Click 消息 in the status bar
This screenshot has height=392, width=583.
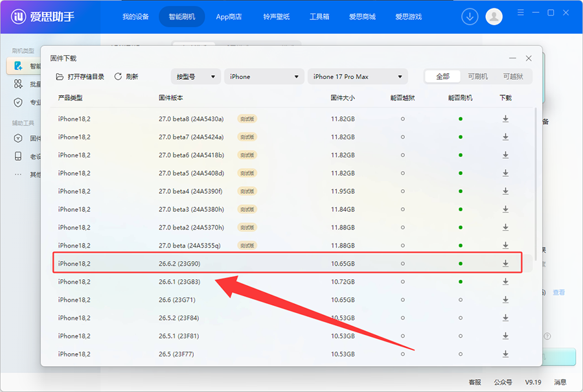(x=560, y=382)
